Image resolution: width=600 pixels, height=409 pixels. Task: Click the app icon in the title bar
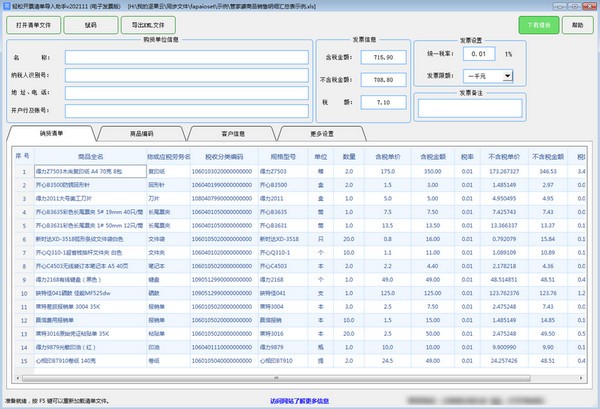click(x=7, y=5)
